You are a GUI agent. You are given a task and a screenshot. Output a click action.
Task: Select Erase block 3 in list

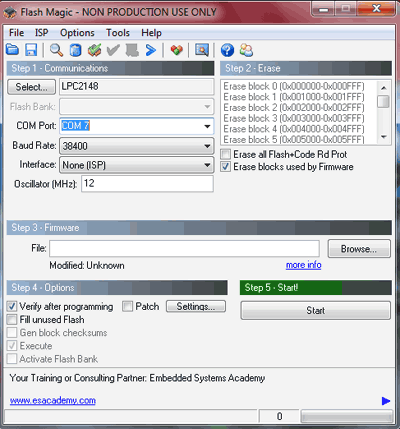(x=294, y=118)
